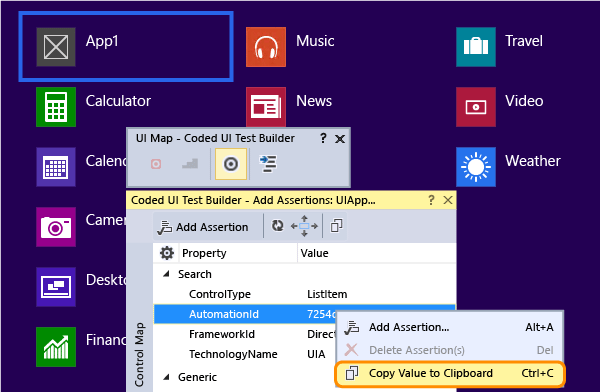The width and height of the screenshot is (600, 392).
Task: Open the News tile icon
Action: (x=266, y=107)
